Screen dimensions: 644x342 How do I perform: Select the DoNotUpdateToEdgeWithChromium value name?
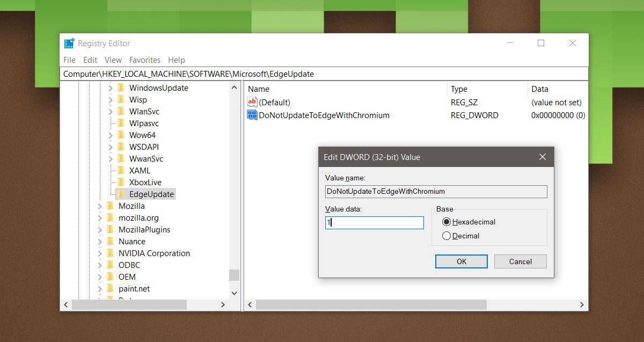(324, 115)
